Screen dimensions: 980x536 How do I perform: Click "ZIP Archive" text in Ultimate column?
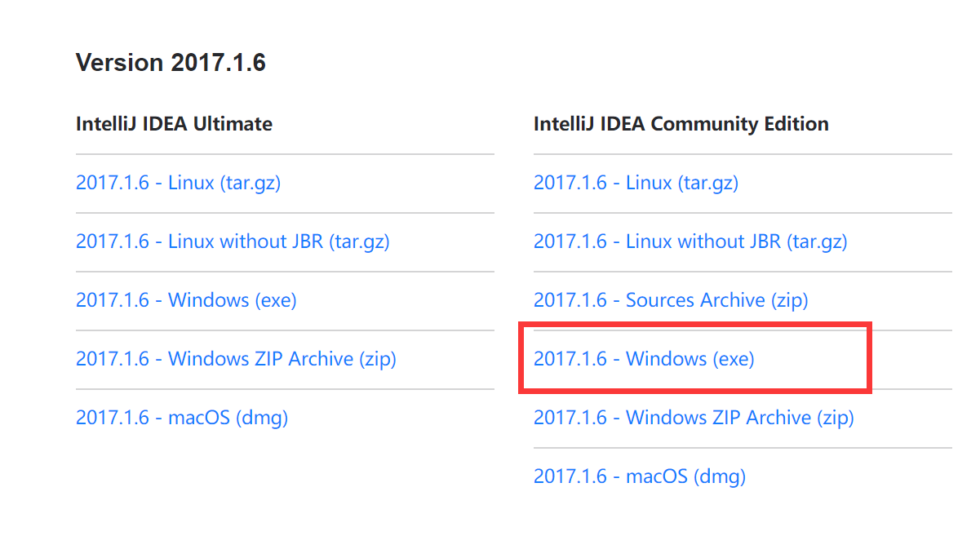304,359
